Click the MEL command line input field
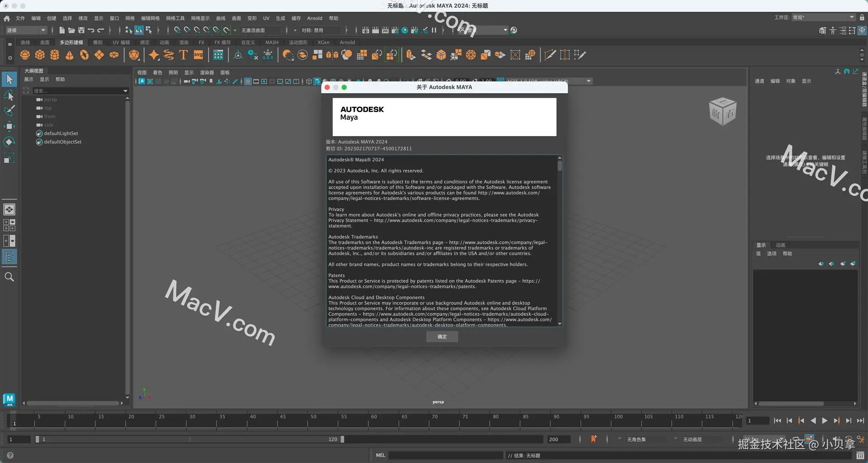The image size is (868, 463). tap(446, 455)
